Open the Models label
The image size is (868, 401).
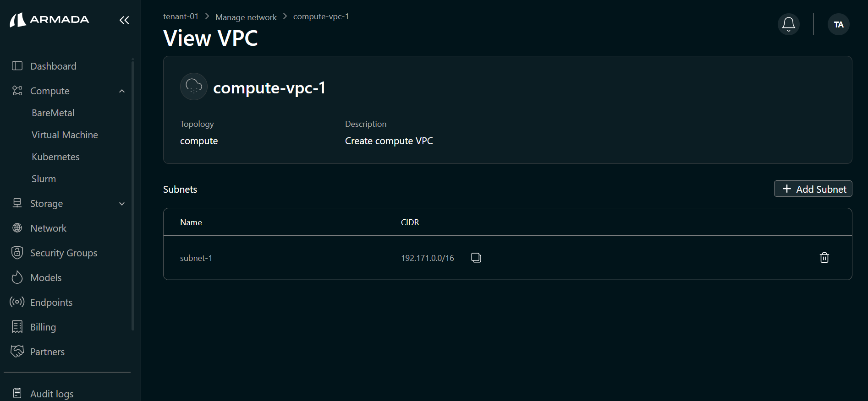point(46,278)
